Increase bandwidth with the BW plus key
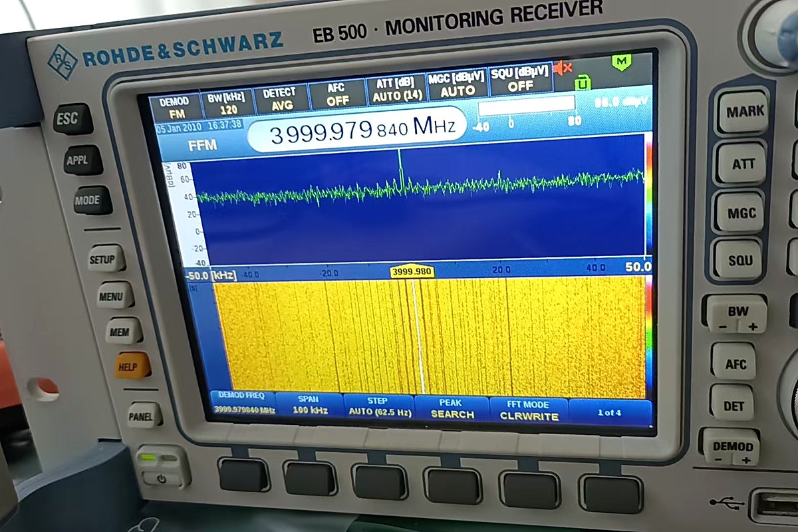The image size is (798, 532). tap(753, 326)
